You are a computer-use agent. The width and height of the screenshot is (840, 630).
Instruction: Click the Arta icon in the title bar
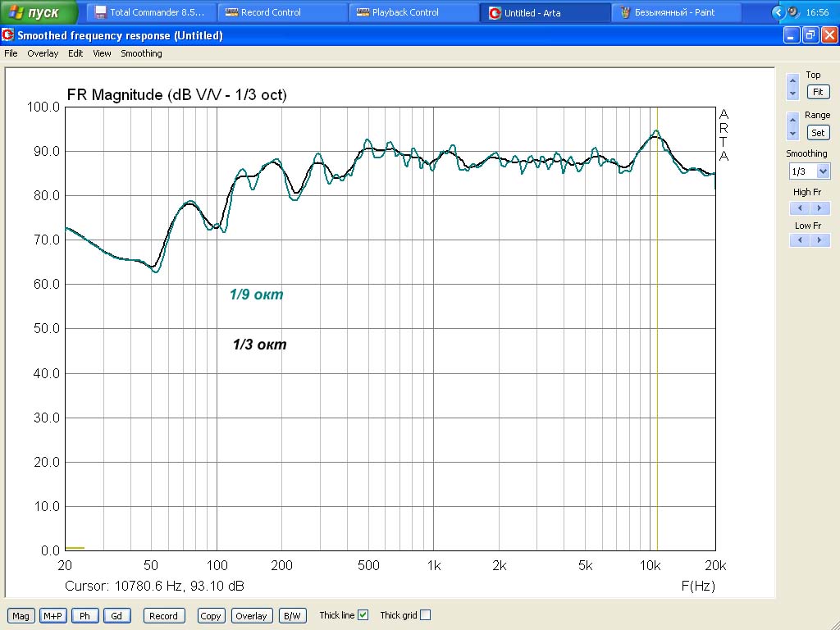[x=8, y=35]
